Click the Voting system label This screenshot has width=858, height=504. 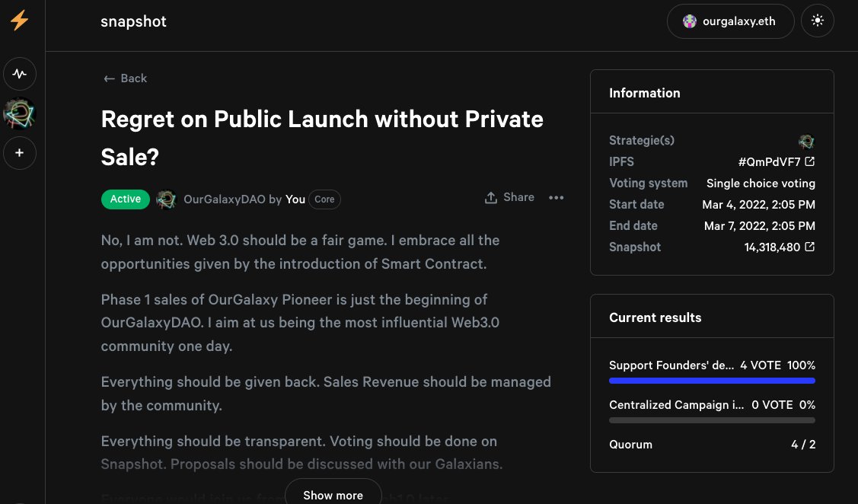648,183
